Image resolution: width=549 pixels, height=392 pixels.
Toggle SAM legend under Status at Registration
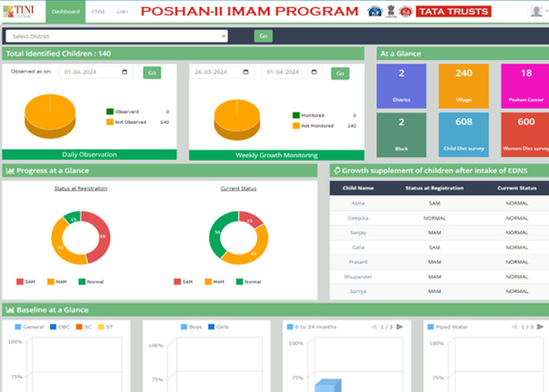click(x=26, y=281)
